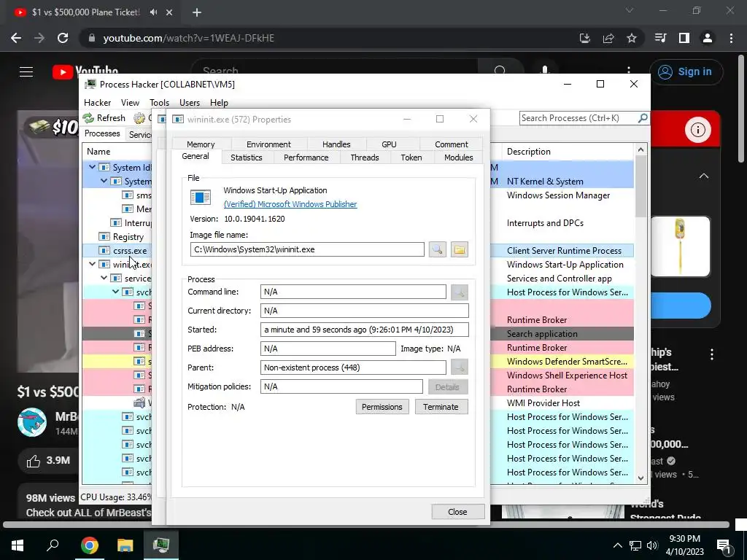Click the Image file name field
The height and width of the screenshot is (560, 747).
point(307,249)
